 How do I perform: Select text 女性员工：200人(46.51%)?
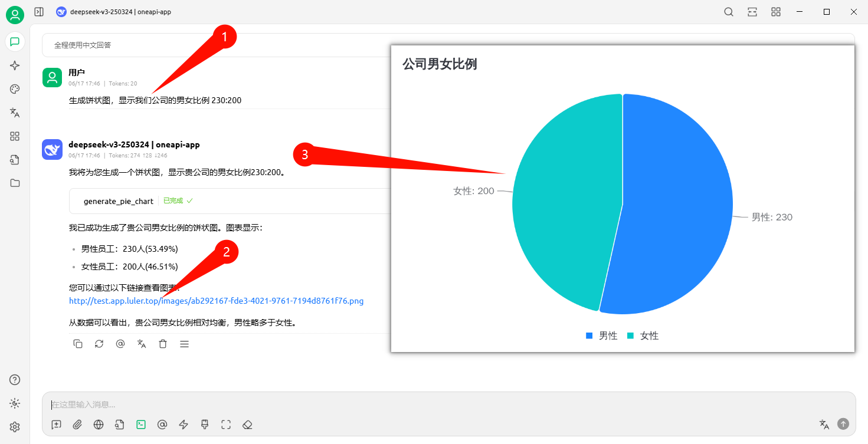(x=129, y=267)
